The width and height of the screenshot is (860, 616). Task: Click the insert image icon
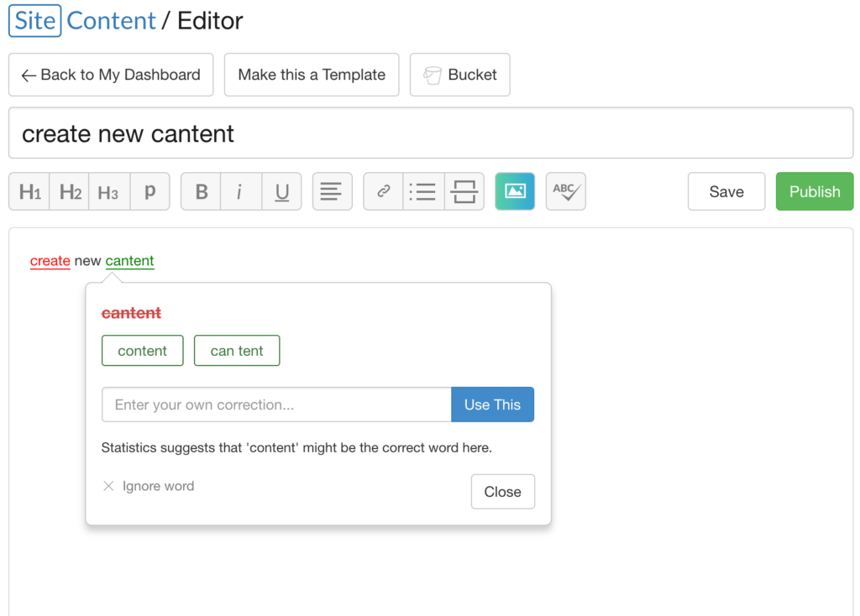click(x=515, y=191)
